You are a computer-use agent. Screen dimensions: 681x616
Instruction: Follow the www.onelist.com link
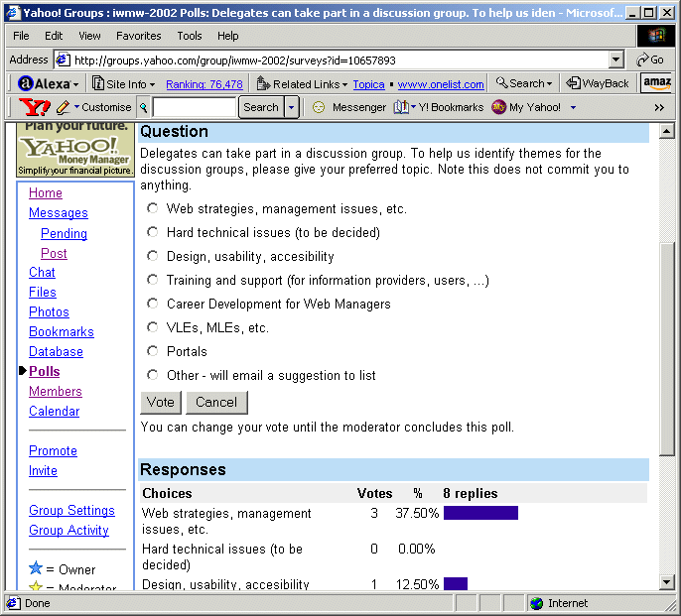pyautogui.click(x=441, y=84)
